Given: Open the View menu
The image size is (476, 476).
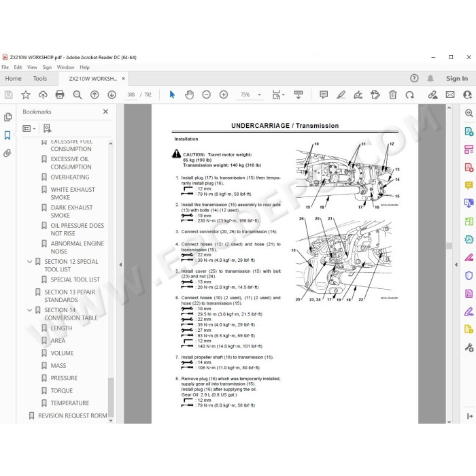Looking at the screenshot, I should point(32,67).
